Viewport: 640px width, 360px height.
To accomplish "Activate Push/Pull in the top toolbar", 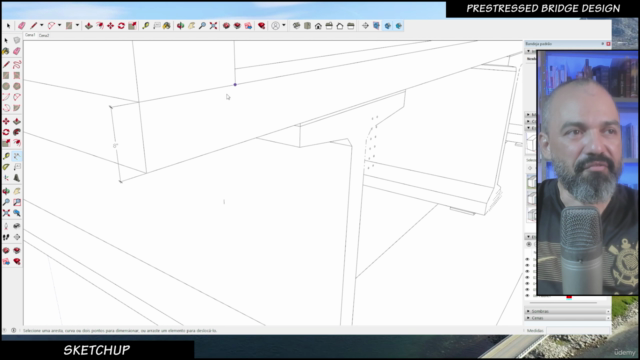I will point(89,26).
